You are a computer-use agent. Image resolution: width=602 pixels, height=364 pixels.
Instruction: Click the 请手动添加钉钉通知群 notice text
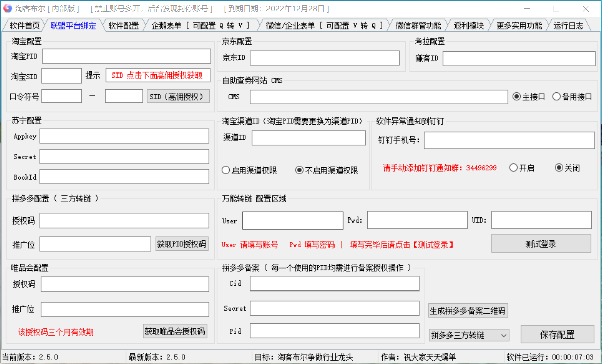440,168
